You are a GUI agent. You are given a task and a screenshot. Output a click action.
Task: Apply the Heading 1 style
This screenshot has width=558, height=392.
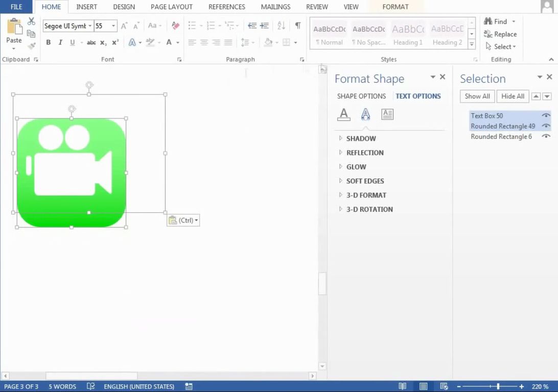point(408,35)
